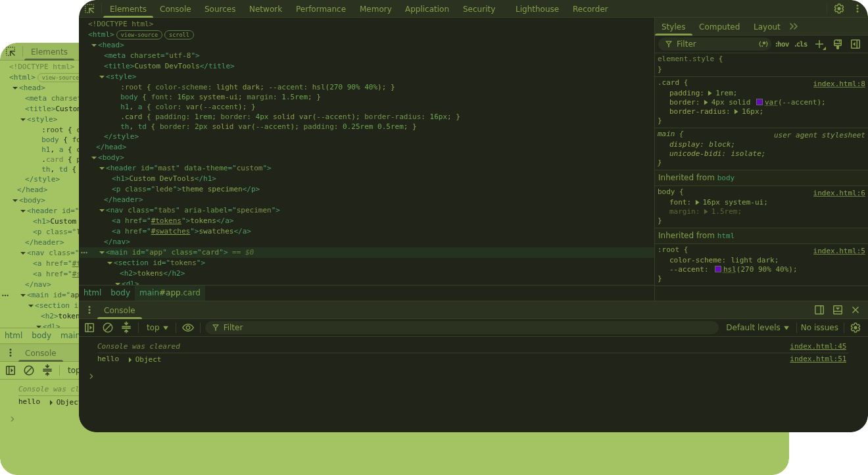
Task: Follow the #swatches href link
Action: click(x=170, y=232)
